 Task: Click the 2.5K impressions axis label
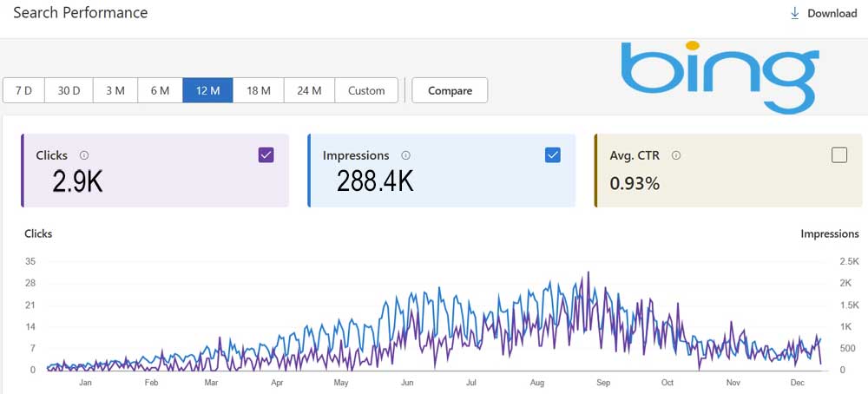849,261
